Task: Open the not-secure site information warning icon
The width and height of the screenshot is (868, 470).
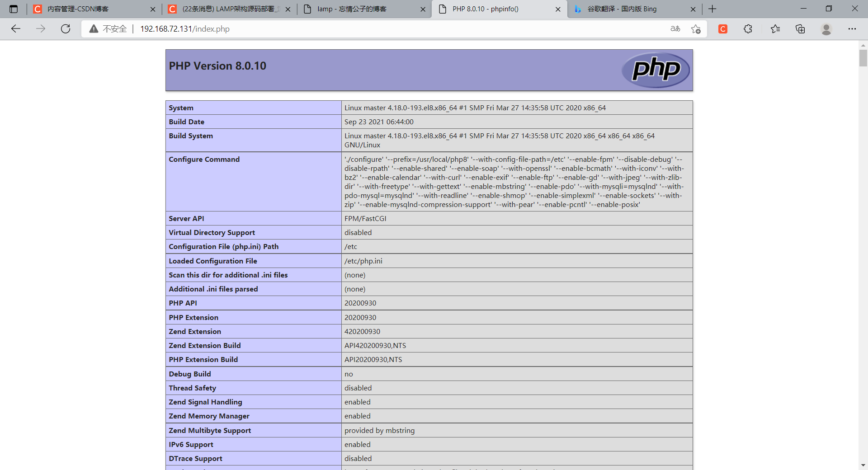Action: (x=94, y=29)
